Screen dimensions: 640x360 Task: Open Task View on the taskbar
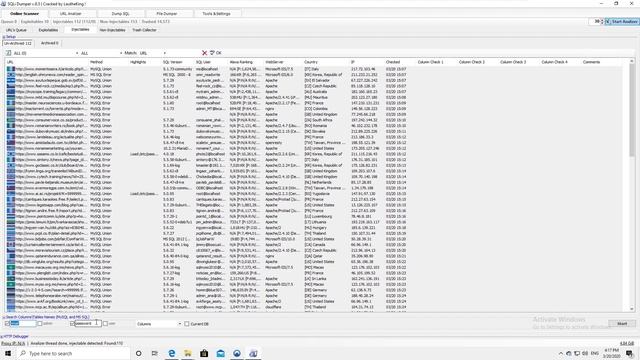(155, 353)
